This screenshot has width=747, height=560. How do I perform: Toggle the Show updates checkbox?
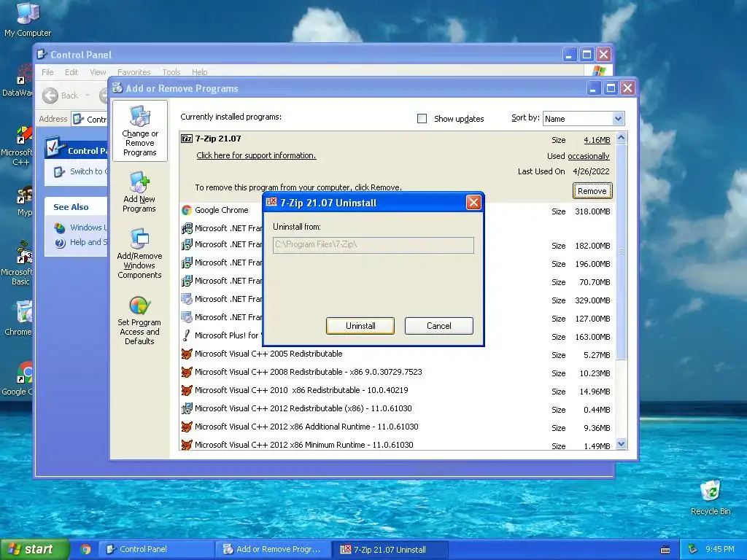[422, 119]
